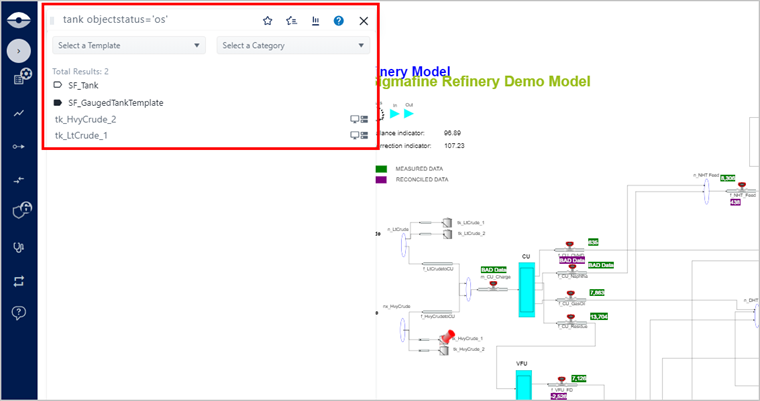Expand the sidebar with the arrow button
Image resolution: width=760 pixels, height=401 pixels.
click(18, 50)
